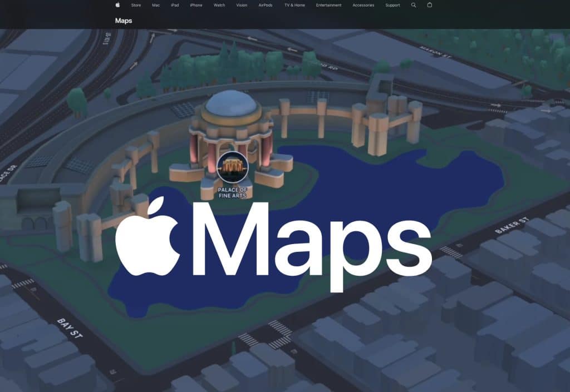This screenshot has width=570, height=392.
Task: Choose iPhone from the navigation bar
Action: pos(196,5)
